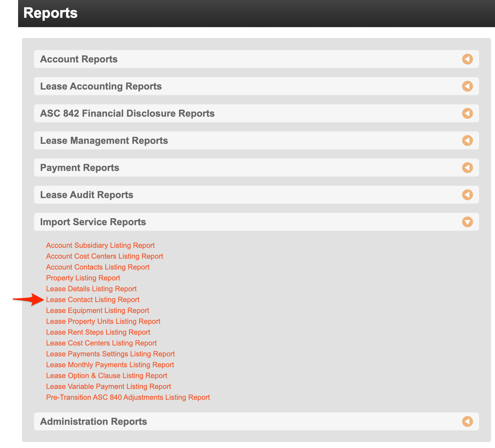Viewport: 495px width, 448px height.
Task: Open the Lease Accounting Reports header
Action: coord(256,86)
